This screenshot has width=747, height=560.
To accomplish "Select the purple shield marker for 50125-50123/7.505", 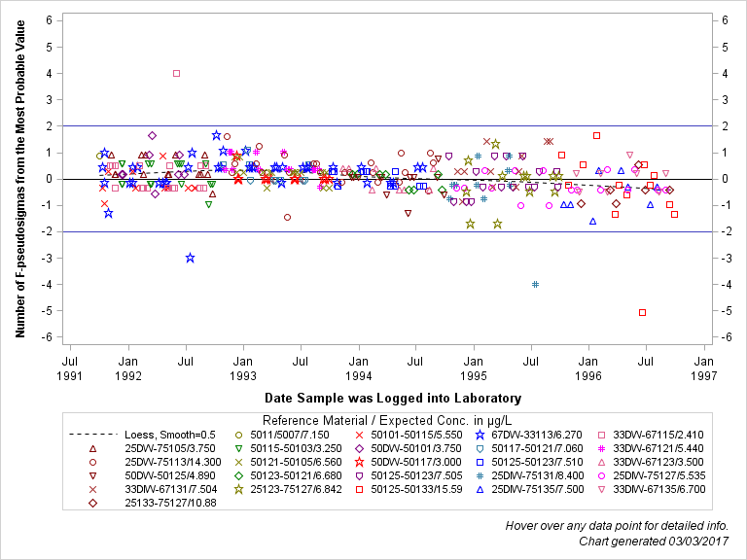I will pyautogui.click(x=360, y=475).
